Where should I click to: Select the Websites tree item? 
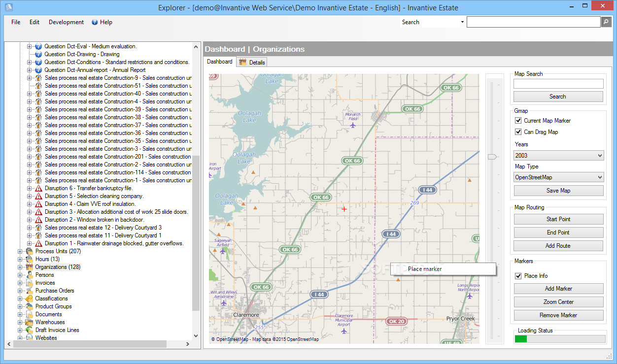pyautogui.click(x=46, y=338)
